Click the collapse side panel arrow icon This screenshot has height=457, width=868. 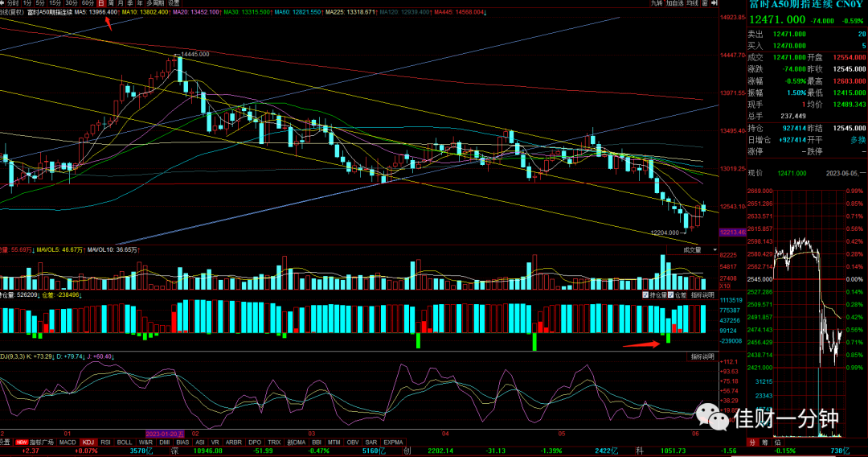(714, 3)
